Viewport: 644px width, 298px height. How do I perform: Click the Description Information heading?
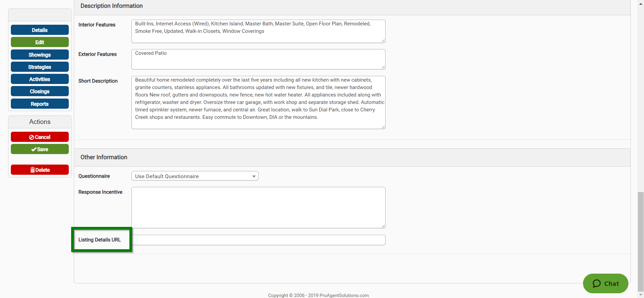(111, 6)
